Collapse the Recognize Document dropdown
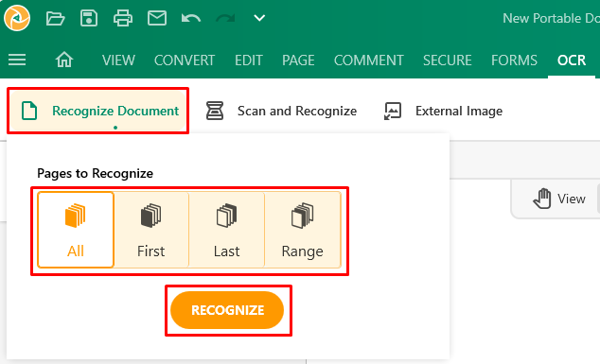Screen dimensions: 600x364 click(x=98, y=111)
